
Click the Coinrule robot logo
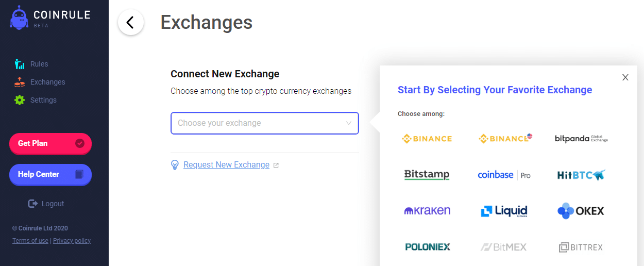click(x=19, y=18)
